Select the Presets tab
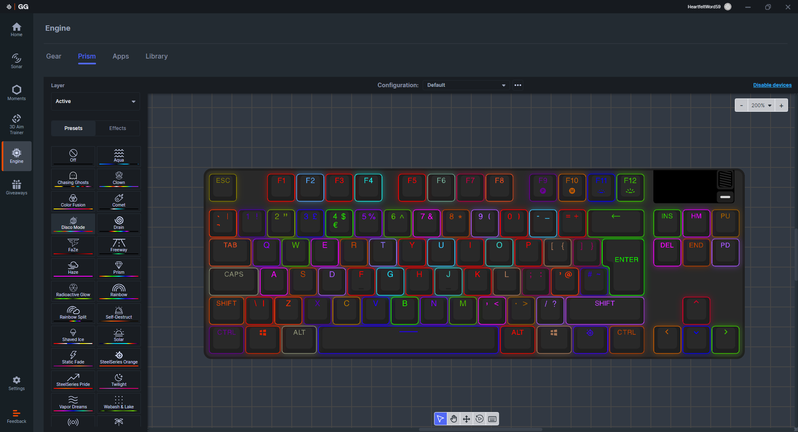The height and width of the screenshot is (432, 798). [x=73, y=128]
